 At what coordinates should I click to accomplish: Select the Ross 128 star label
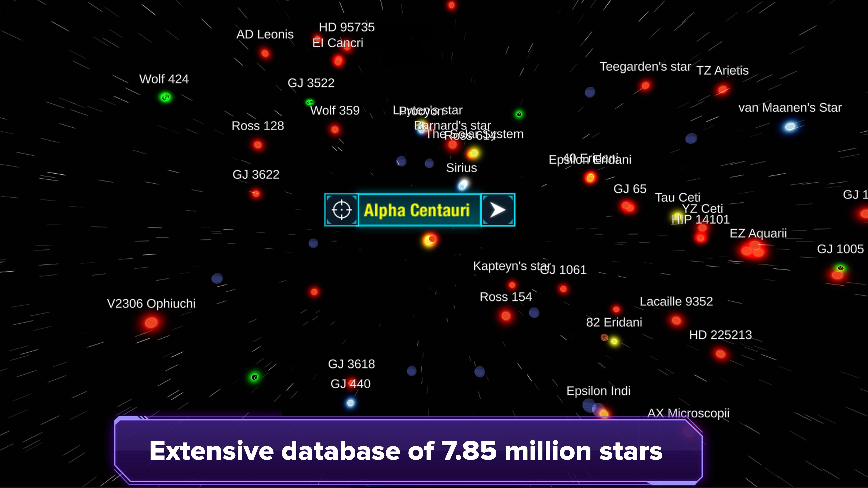258,126
